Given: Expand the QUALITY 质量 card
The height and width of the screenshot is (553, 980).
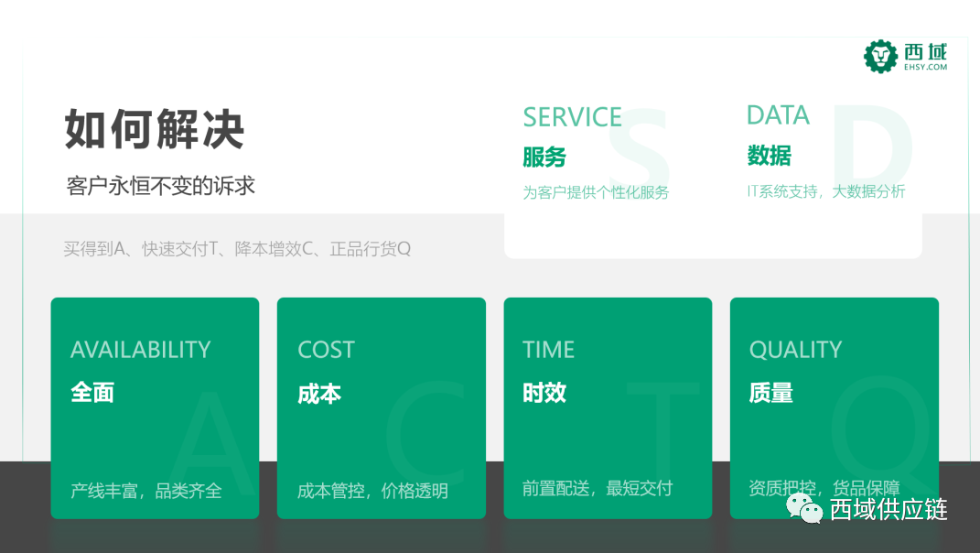Looking at the screenshot, I should point(834,407).
